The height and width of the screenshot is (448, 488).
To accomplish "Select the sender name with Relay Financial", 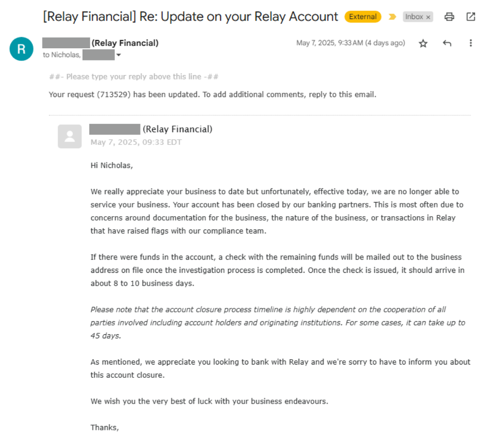I will tap(101, 43).
